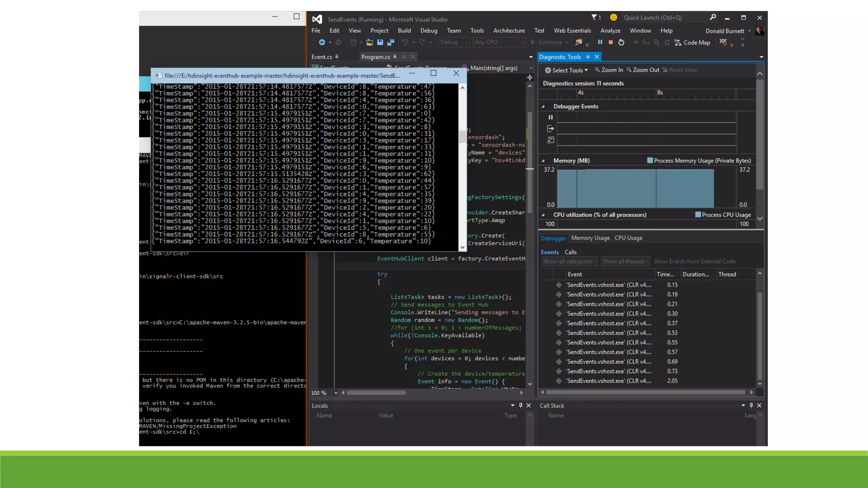Pause debugging with Break All button

click(x=600, y=42)
